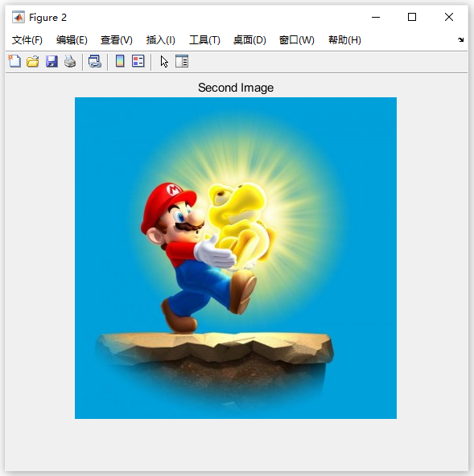Insert a legend using the toolbar icon
Viewport: 474px width, 476px height.
coord(138,61)
